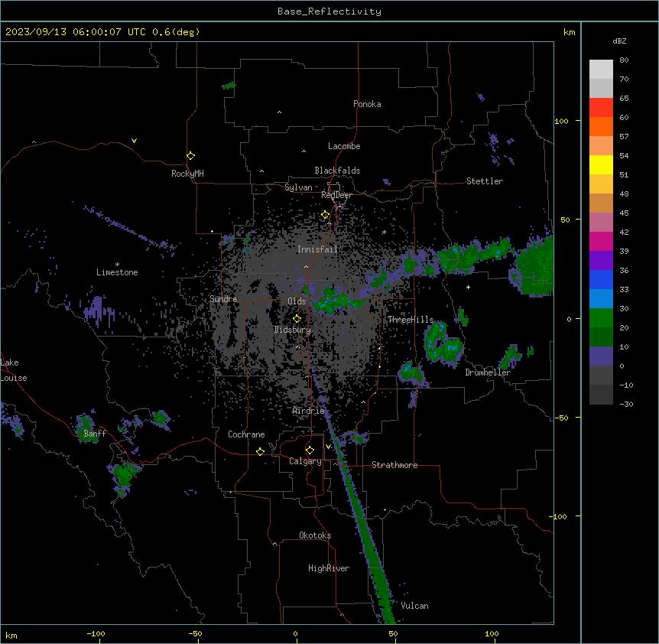The width and height of the screenshot is (659, 644).
Task: Click the RockyMH label
Action: click(x=187, y=174)
